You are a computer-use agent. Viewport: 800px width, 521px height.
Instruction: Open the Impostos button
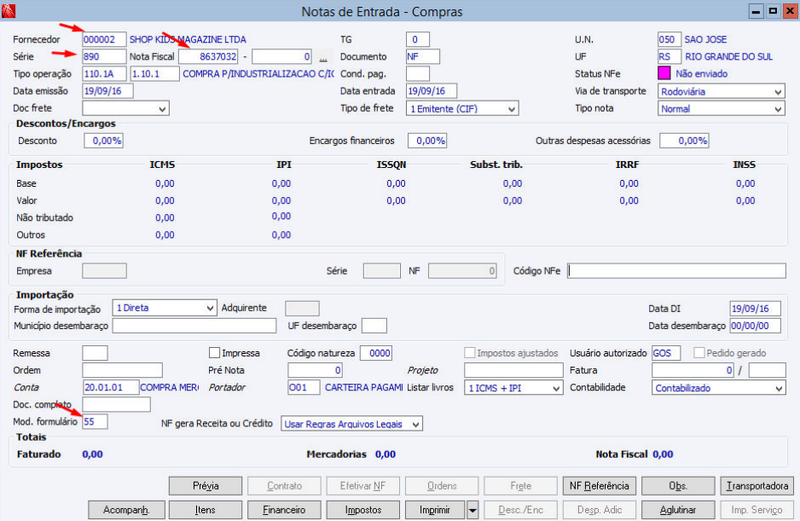tap(363, 510)
